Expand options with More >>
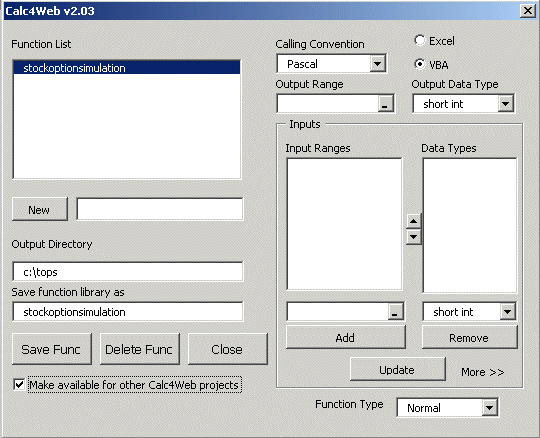The image size is (540, 438). [x=482, y=372]
